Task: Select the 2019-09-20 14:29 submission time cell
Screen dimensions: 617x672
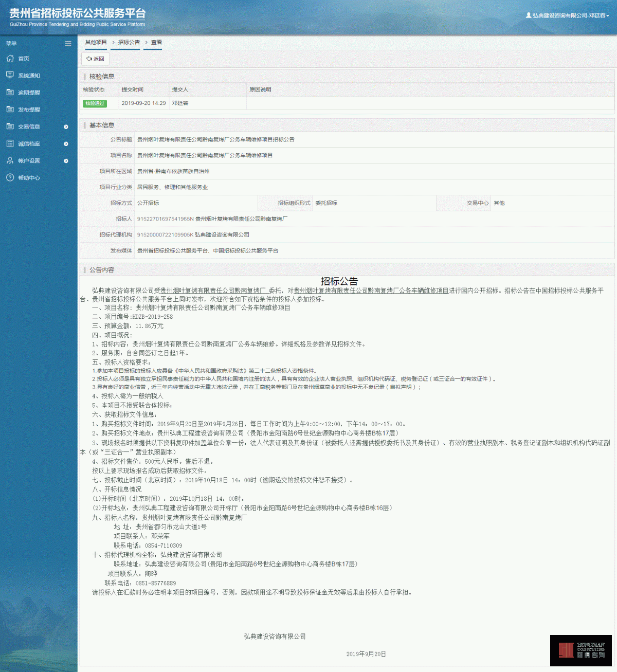Action: click(x=143, y=103)
